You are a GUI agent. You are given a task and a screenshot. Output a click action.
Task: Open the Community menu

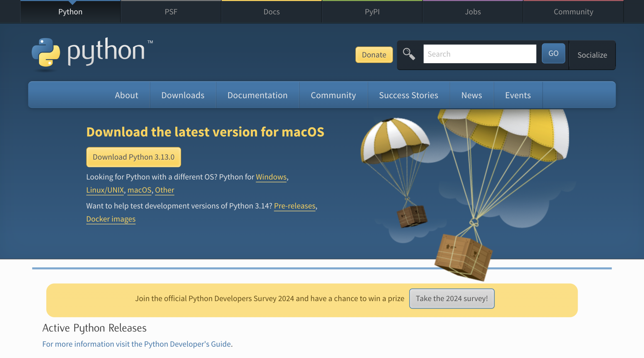333,95
